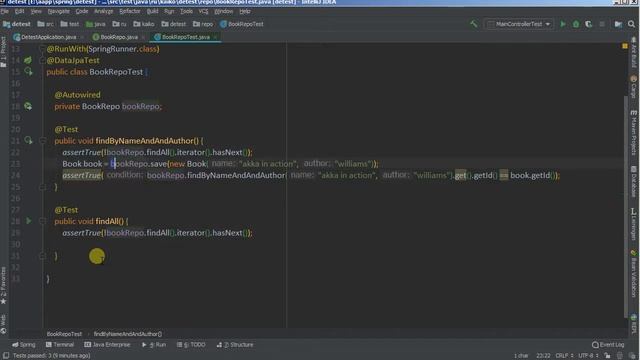
Task: Collapse the findByNameAndAndAuthor method fold at line 21
Action: click(42, 140)
